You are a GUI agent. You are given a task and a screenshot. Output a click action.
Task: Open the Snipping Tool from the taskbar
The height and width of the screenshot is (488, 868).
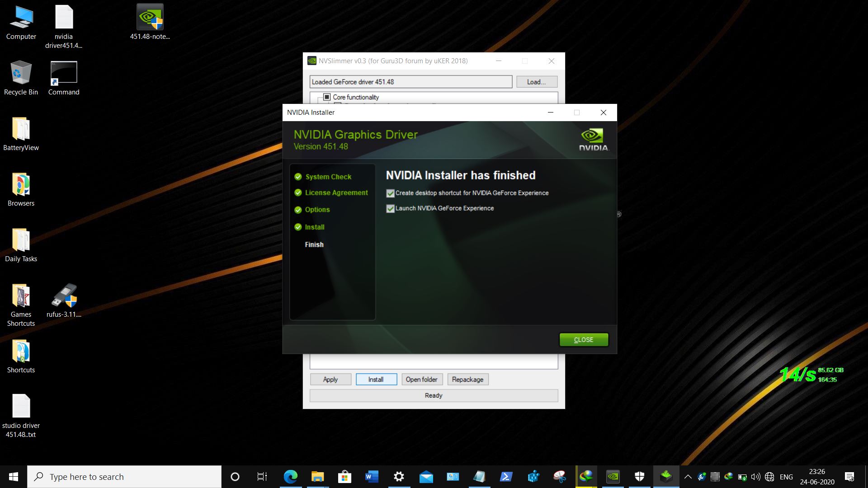[560, 477]
